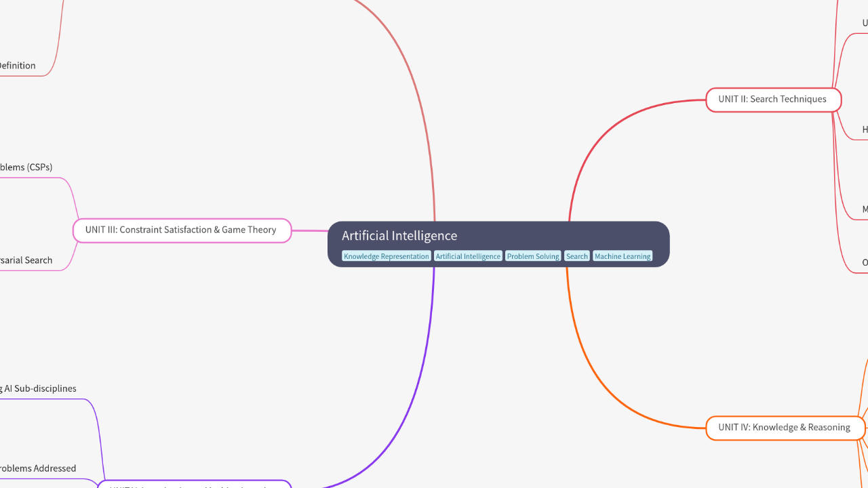Select the central Artificial Intelligence node

coord(498,244)
